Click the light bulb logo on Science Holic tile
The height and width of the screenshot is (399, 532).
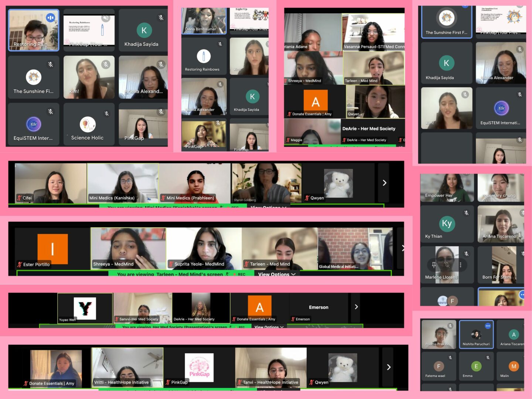click(88, 124)
